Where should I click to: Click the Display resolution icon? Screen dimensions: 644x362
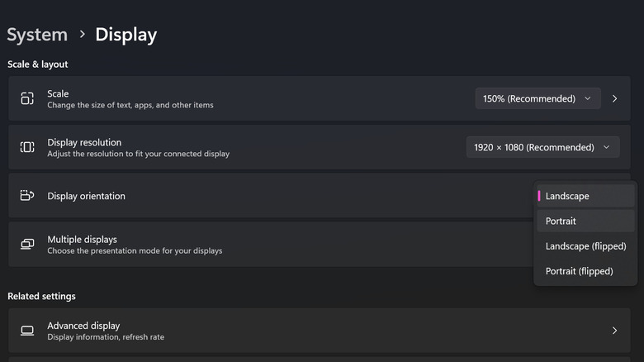[x=27, y=147]
